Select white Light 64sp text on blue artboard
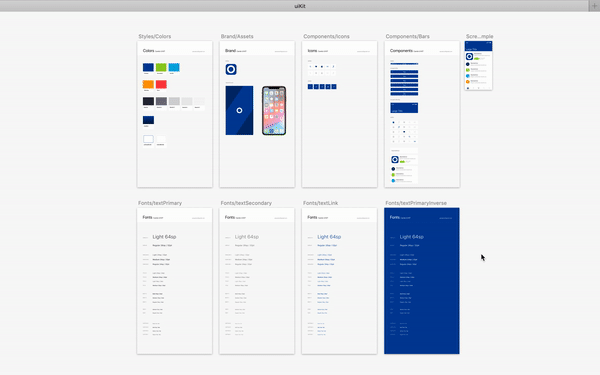This screenshot has height=375, width=600. pos(412,237)
